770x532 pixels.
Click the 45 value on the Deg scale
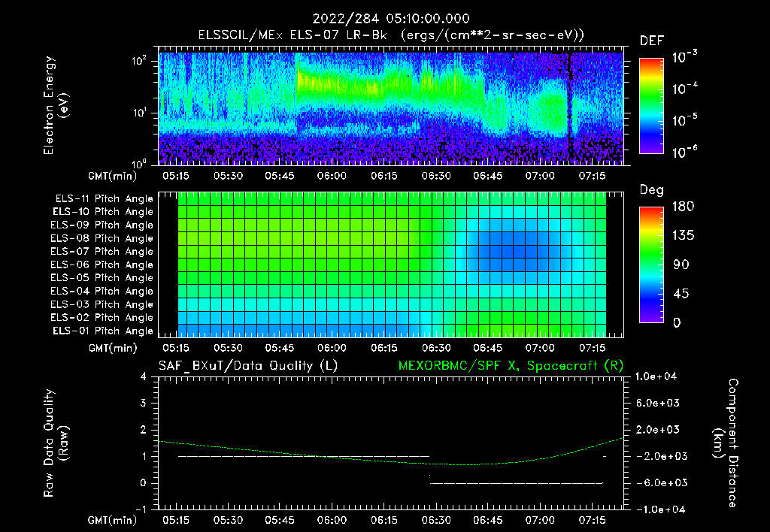coord(681,294)
